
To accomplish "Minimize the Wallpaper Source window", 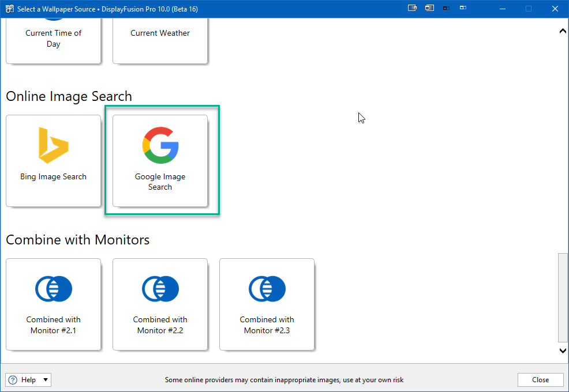I will (x=501, y=9).
